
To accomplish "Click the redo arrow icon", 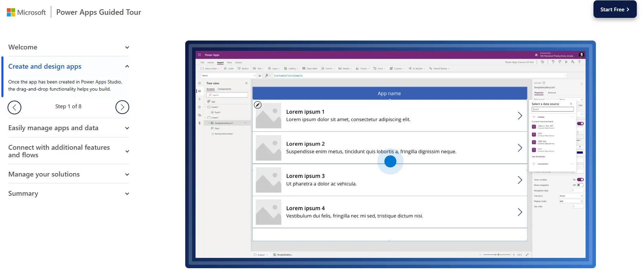I will (560, 62).
